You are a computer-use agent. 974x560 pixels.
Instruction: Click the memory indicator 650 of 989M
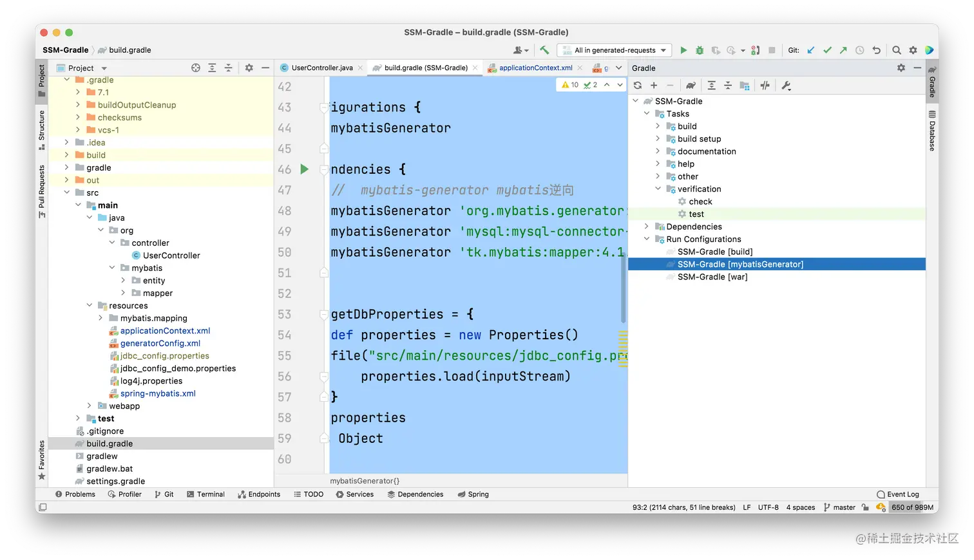(912, 508)
